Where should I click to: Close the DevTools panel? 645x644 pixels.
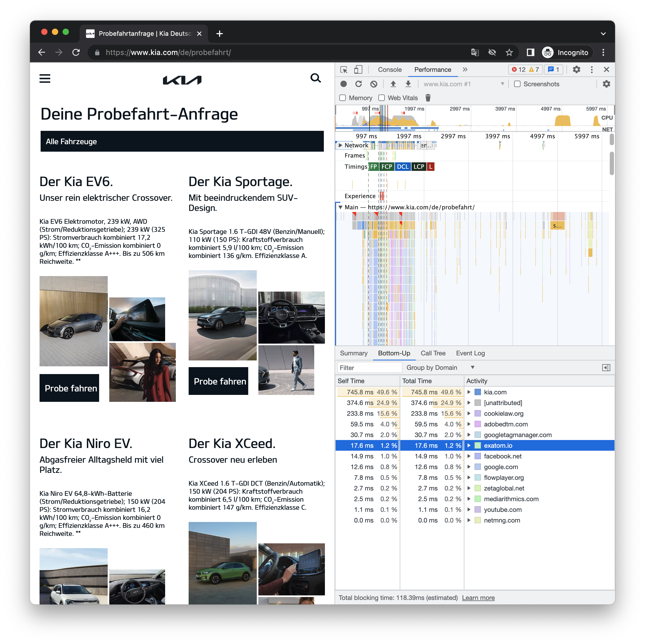tap(606, 70)
